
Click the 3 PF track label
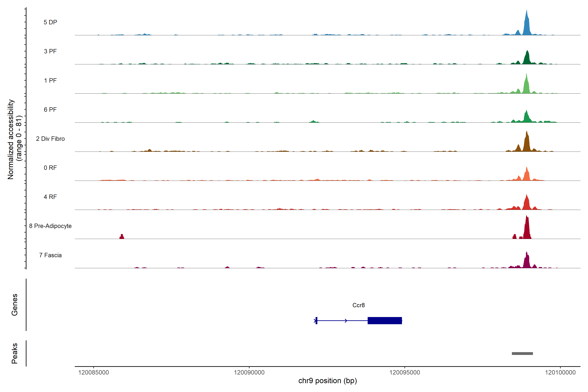point(50,51)
